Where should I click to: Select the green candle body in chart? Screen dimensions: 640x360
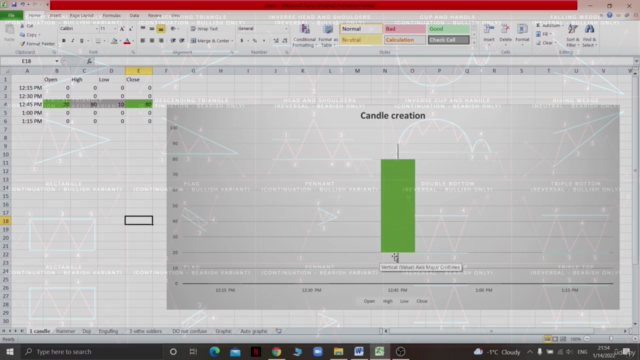click(398, 206)
